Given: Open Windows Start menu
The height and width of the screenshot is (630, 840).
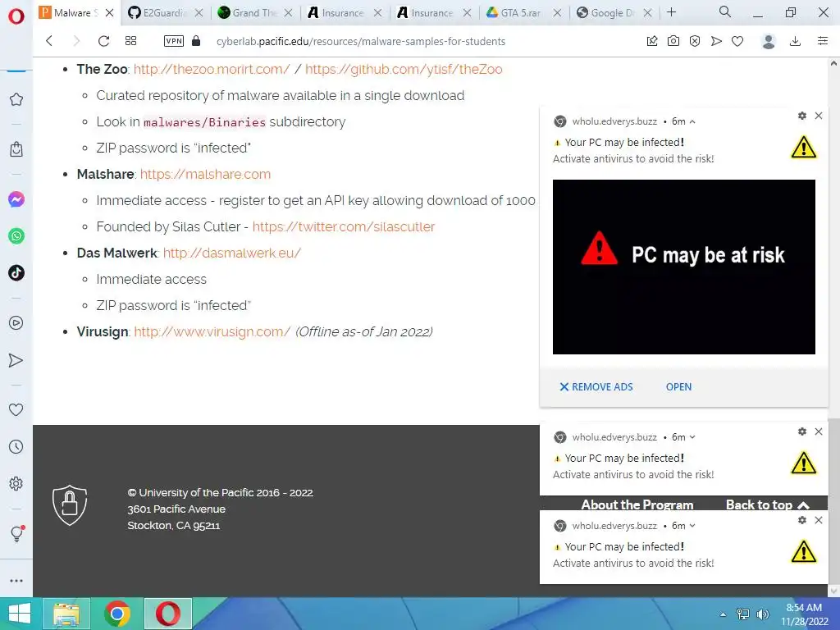Looking at the screenshot, I should tap(19, 614).
